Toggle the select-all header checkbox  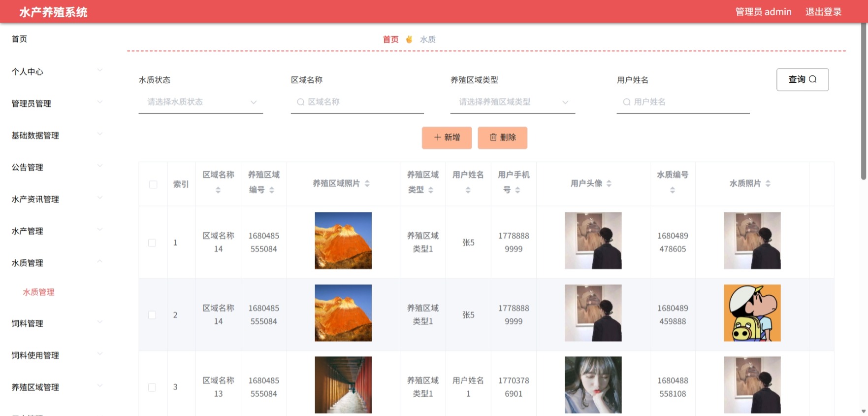click(x=153, y=184)
